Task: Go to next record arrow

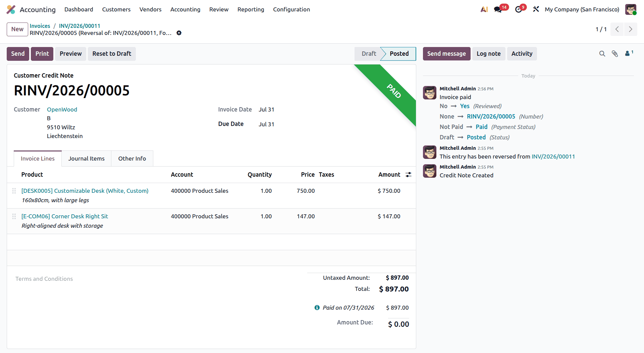Action: (x=631, y=29)
